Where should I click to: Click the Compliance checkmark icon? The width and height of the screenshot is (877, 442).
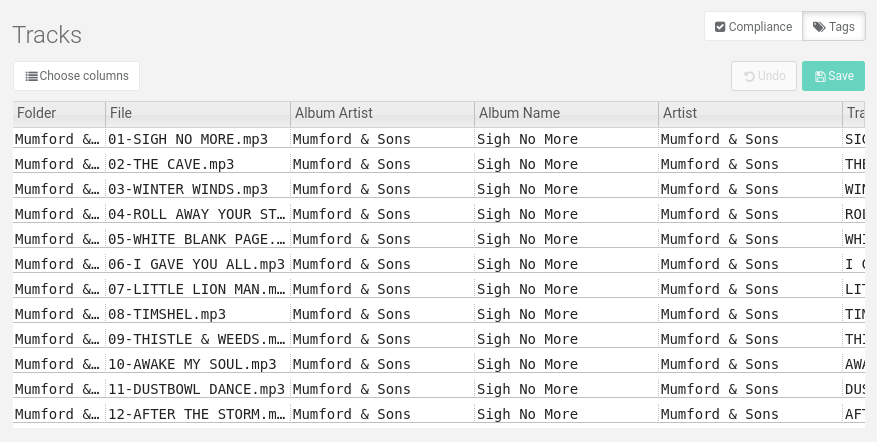tap(720, 27)
